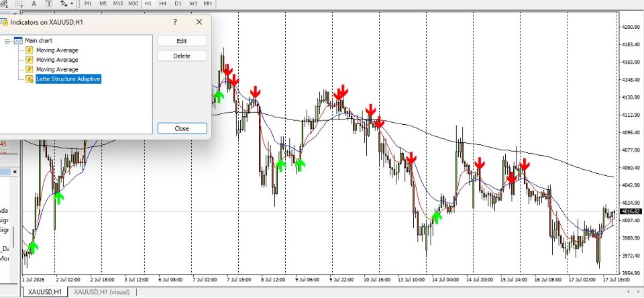Click the '1 Jul 2026' time axis label

coord(34,279)
